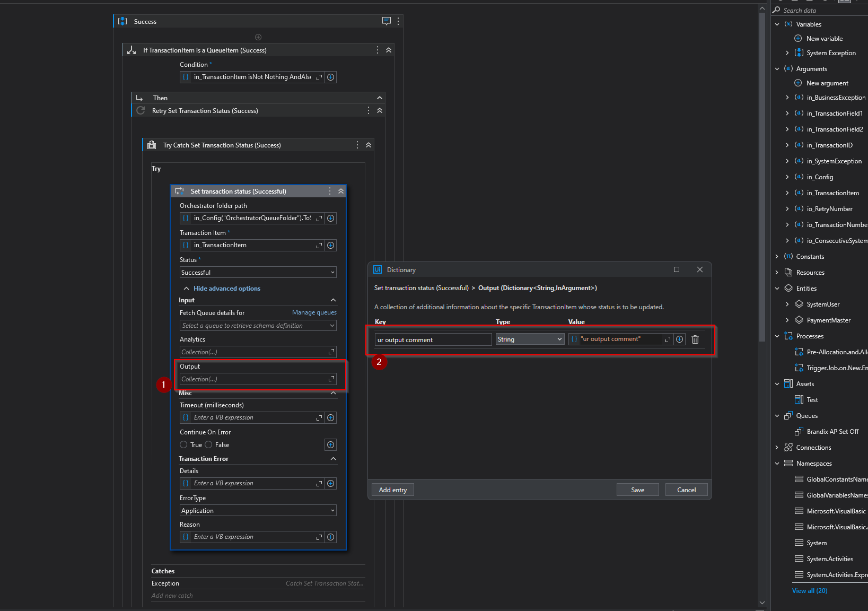This screenshot has width=868, height=611.
Task: Click the Add entry button
Action: click(392, 490)
